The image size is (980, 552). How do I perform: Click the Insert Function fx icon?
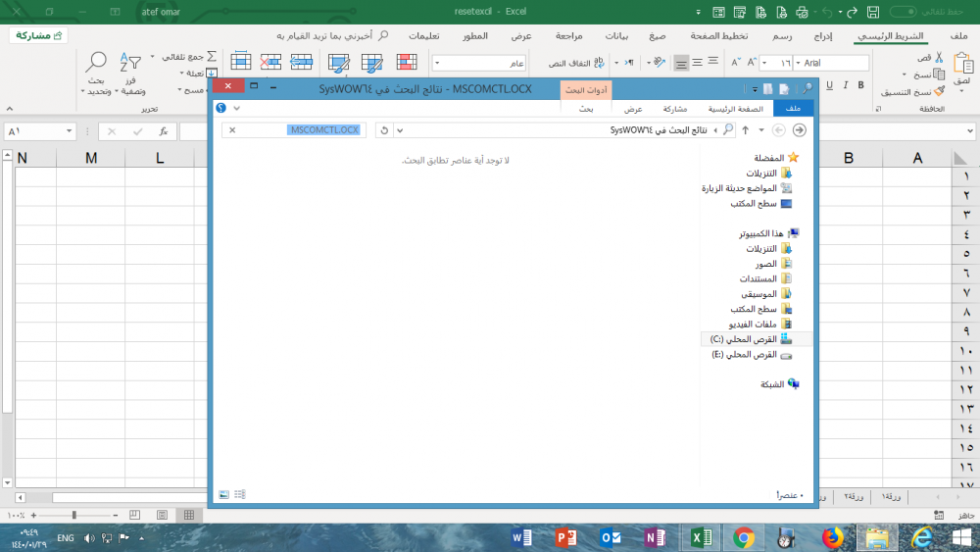tap(163, 131)
